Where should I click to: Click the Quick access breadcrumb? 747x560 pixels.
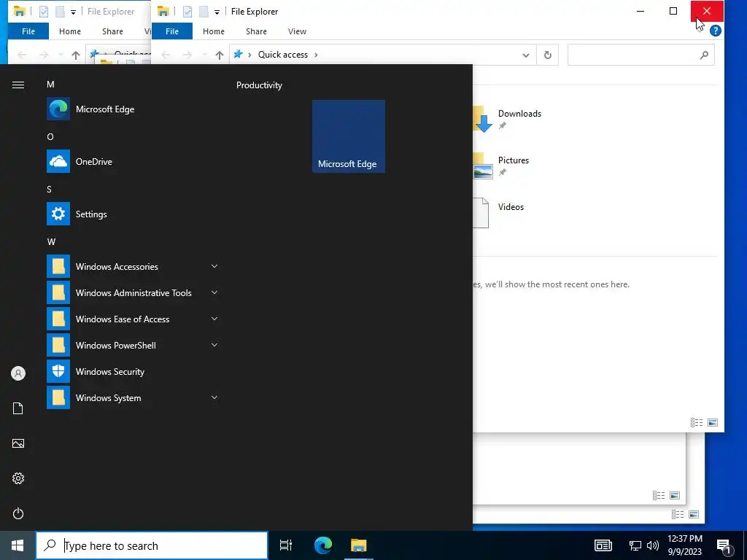282,55
